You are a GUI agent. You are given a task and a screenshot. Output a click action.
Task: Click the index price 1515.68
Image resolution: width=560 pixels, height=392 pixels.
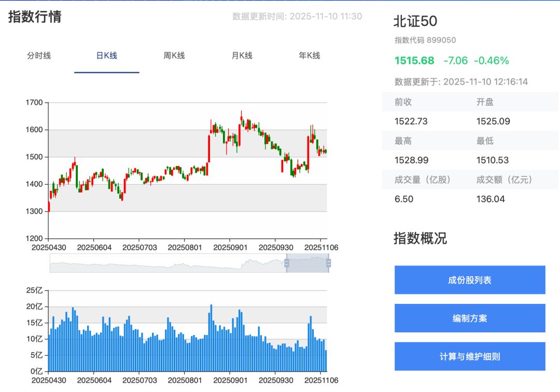[x=414, y=61]
